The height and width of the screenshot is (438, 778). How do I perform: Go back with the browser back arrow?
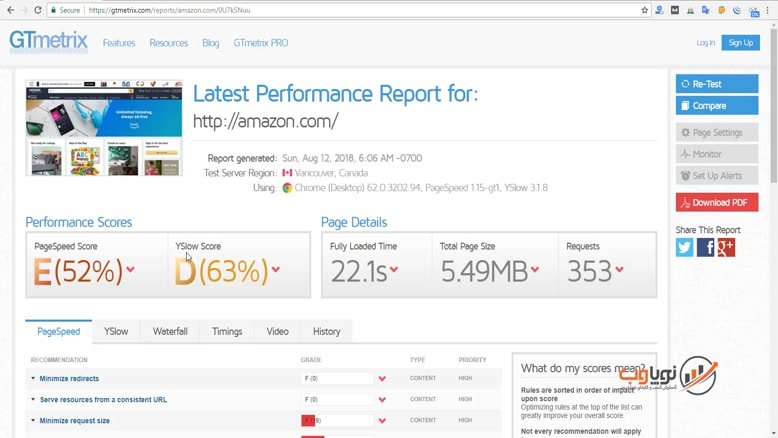[10, 10]
